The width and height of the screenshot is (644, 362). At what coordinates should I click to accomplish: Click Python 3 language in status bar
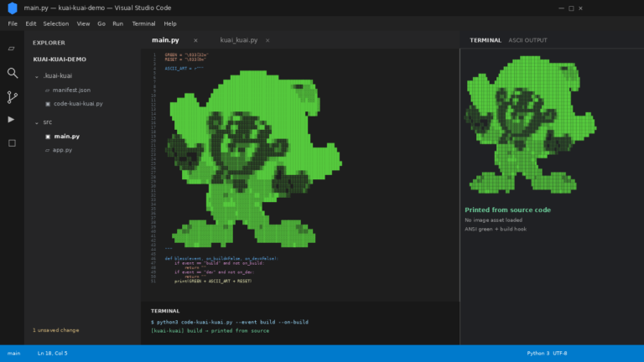(538, 354)
